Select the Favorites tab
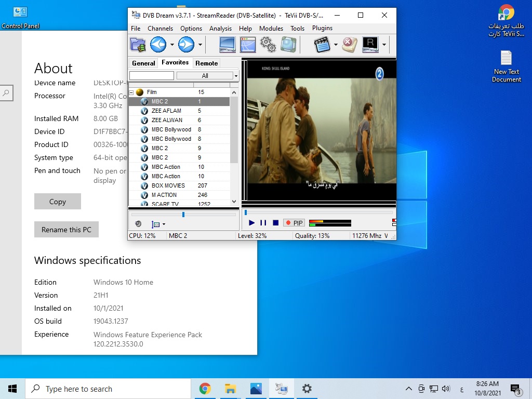532x399 pixels. 175,62
